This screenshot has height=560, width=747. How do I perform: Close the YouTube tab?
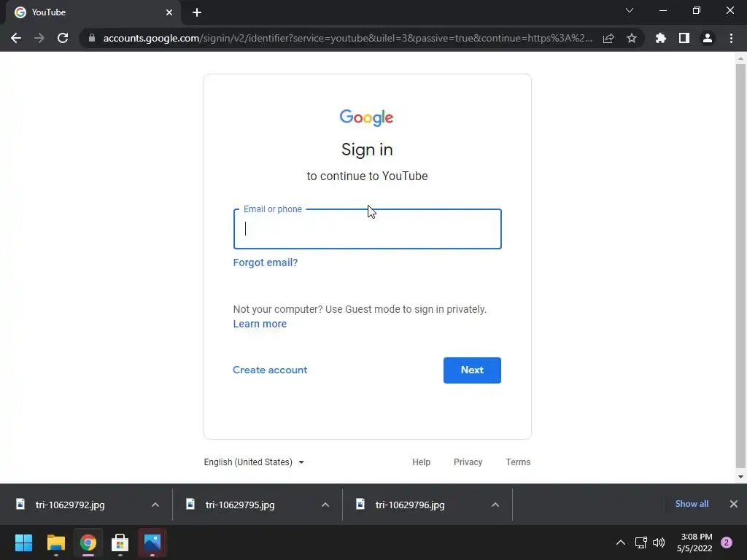point(169,12)
